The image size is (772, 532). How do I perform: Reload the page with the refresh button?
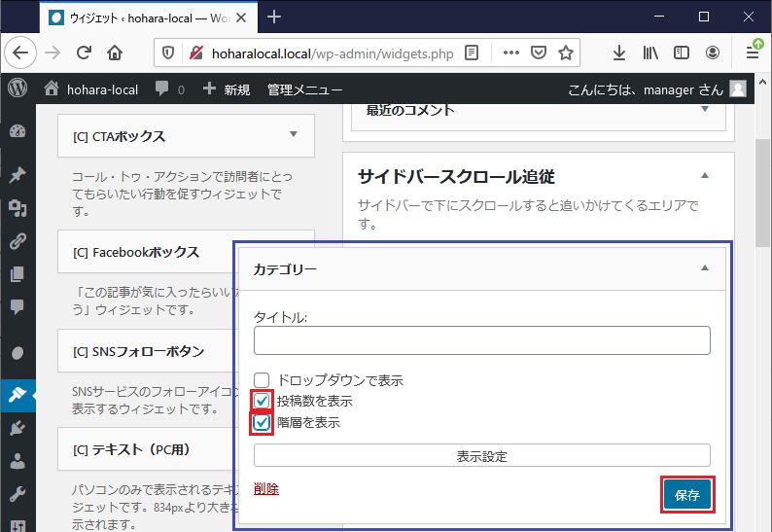pos(85,53)
